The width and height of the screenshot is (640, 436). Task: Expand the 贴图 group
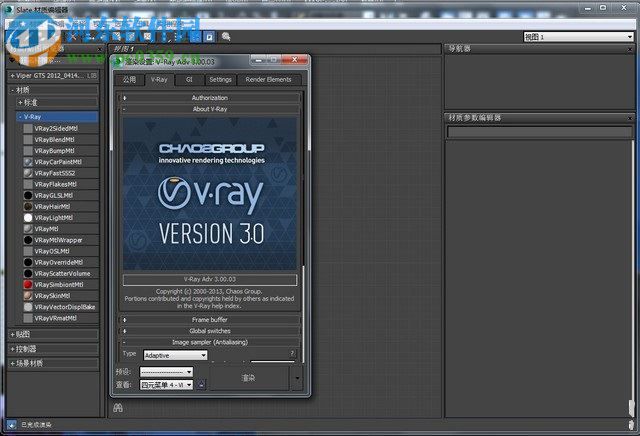click(53, 334)
